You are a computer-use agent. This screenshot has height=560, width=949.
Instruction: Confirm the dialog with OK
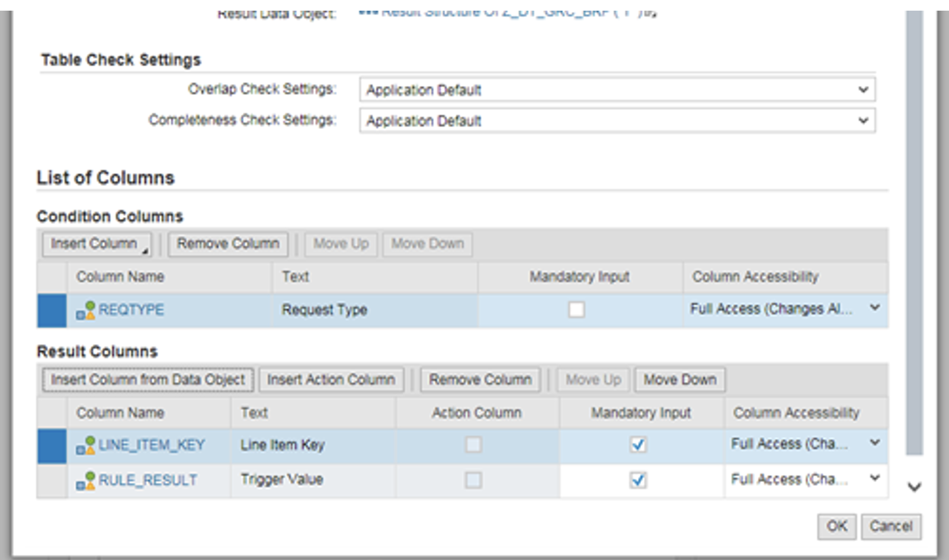(837, 526)
